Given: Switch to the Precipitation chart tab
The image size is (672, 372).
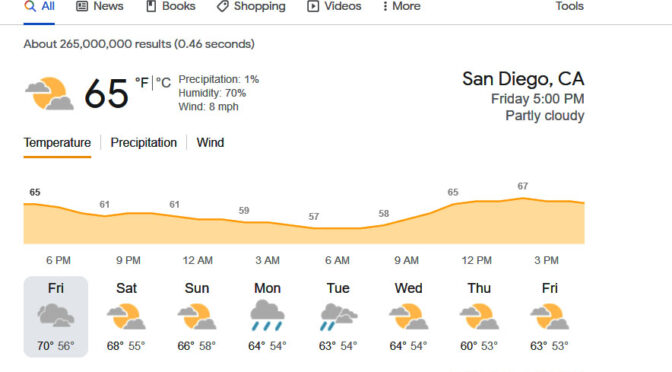Looking at the screenshot, I should 144,143.
